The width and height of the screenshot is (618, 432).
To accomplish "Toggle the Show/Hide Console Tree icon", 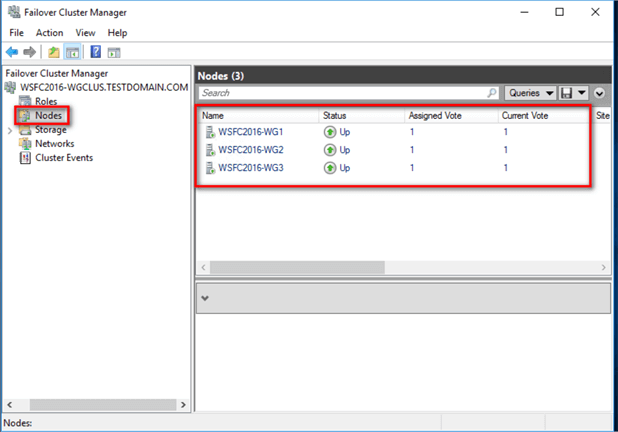I will point(73,52).
